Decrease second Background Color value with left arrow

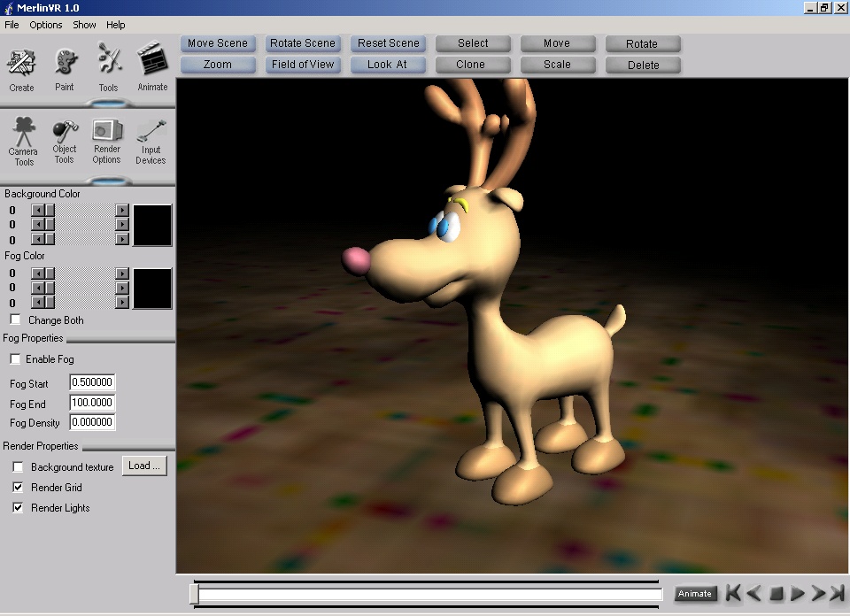(x=37, y=224)
